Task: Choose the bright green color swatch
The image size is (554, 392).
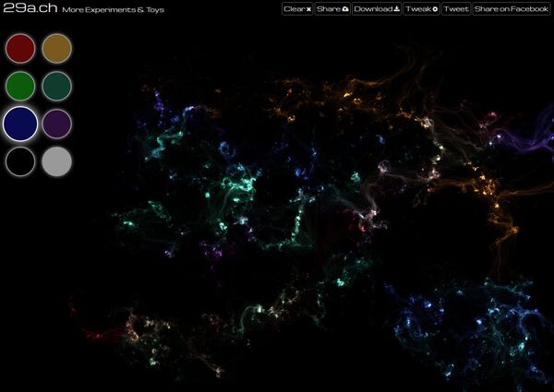Action: tap(19, 86)
